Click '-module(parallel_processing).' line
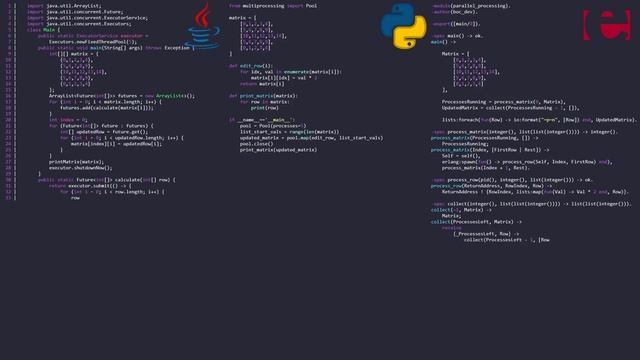This screenshot has height=360, width=640. coord(471,6)
